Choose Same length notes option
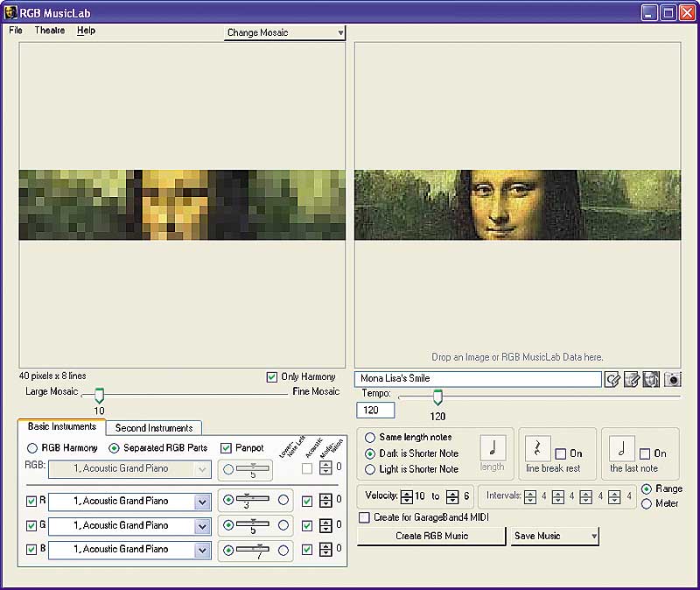The width and height of the screenshot is (700, 590). (369, 438)
